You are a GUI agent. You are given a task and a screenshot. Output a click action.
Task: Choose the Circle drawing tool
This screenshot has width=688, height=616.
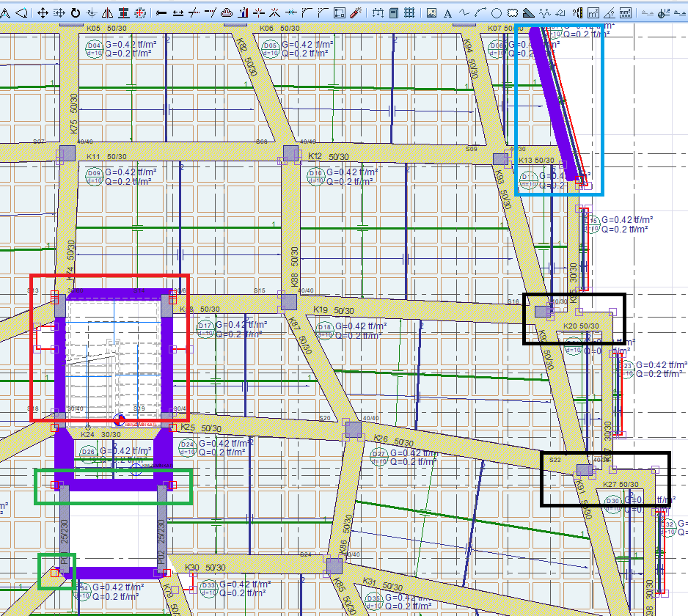pyautogui.click(x=496, y=12)
